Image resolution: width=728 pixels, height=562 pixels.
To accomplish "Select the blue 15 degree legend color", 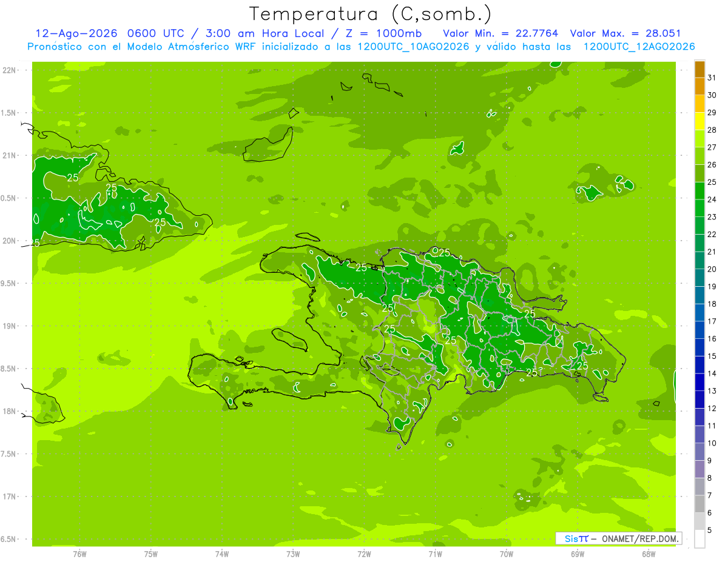I will click(699, 348).
